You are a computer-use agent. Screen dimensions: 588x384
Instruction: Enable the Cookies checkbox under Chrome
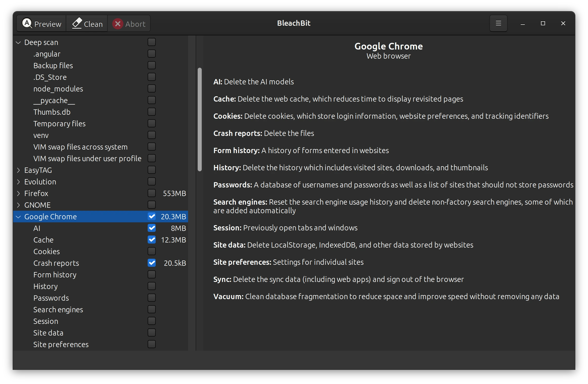click(152, 251)
